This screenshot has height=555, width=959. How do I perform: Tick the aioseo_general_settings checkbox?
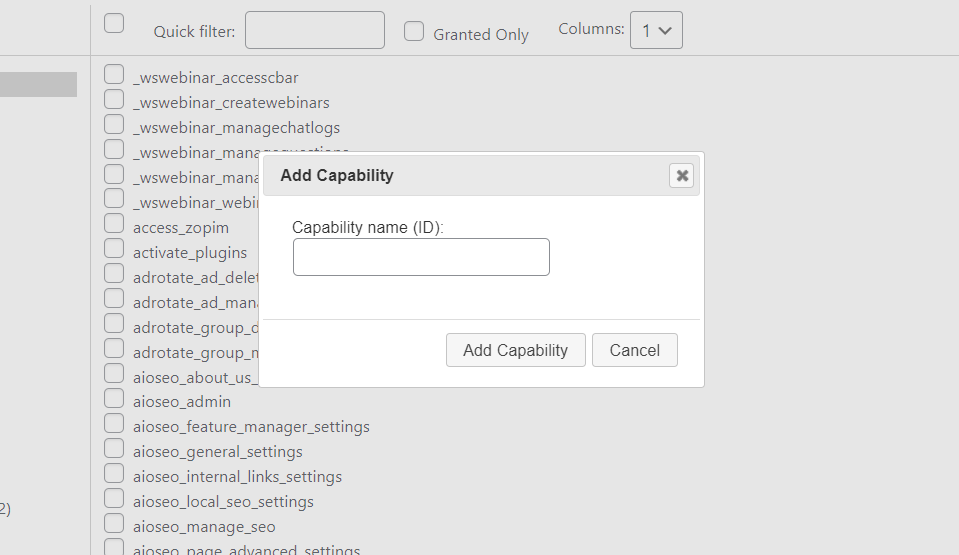click(x=114, y=449)
